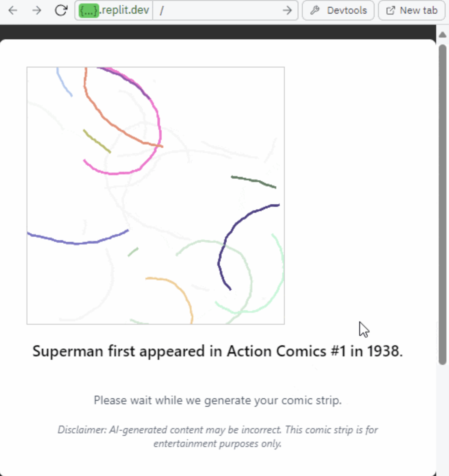Click the AI-generated content disclaimer text
Viewport: 449px width, 476px height.
tap(218, 436)
